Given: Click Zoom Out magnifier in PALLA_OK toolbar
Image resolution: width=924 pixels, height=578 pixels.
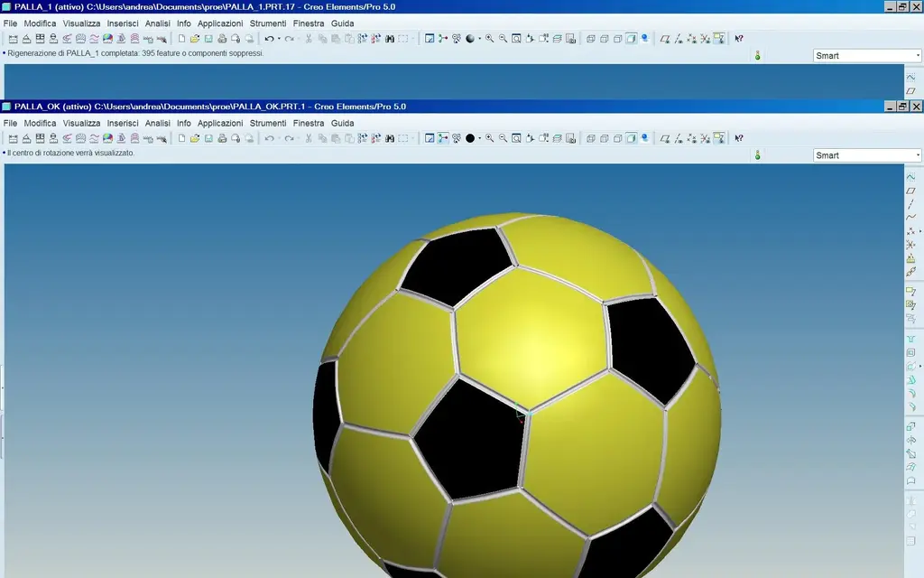Looking at the screenshot, I should (503, 138).
